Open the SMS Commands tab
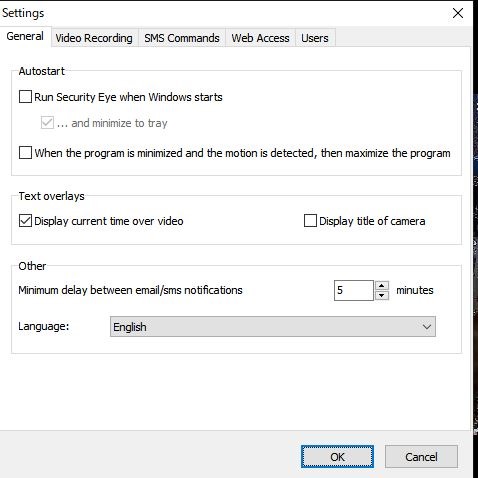Screen dimensions: 478x478 (x=182, y=38)
